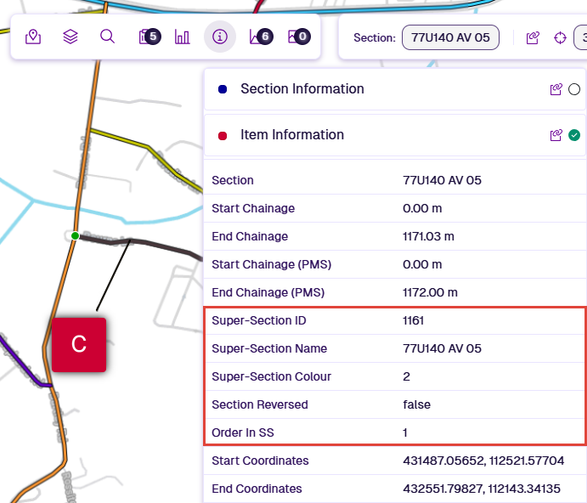The image size is (587, 503).
Task: Click the section export icon beside 77U140 AV 05
Action: coord(533,38)
